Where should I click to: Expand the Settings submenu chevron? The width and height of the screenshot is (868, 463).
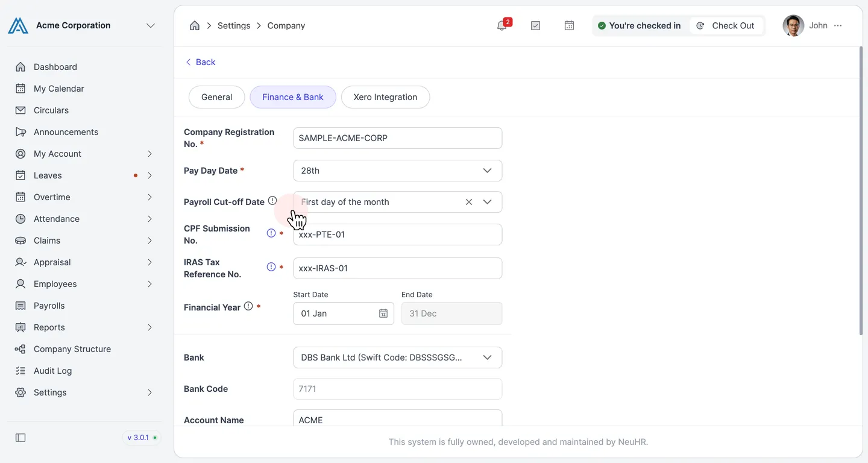click(x=149, y=392)
